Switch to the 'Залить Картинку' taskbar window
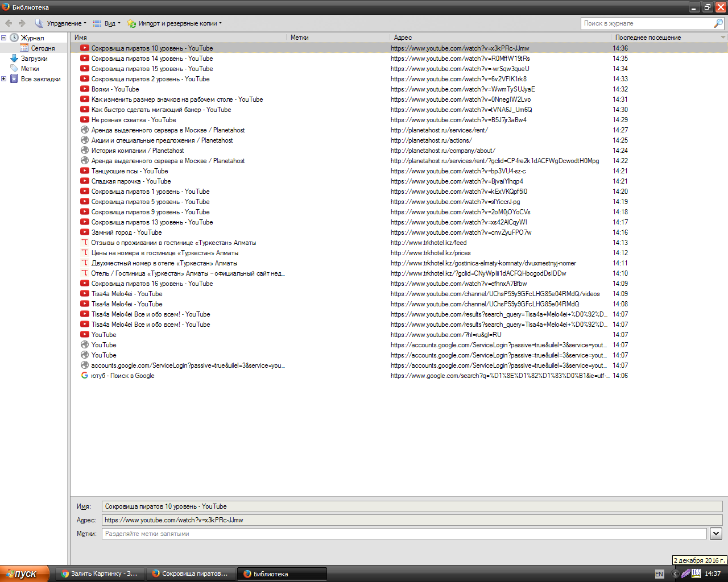 coord(101,574)
